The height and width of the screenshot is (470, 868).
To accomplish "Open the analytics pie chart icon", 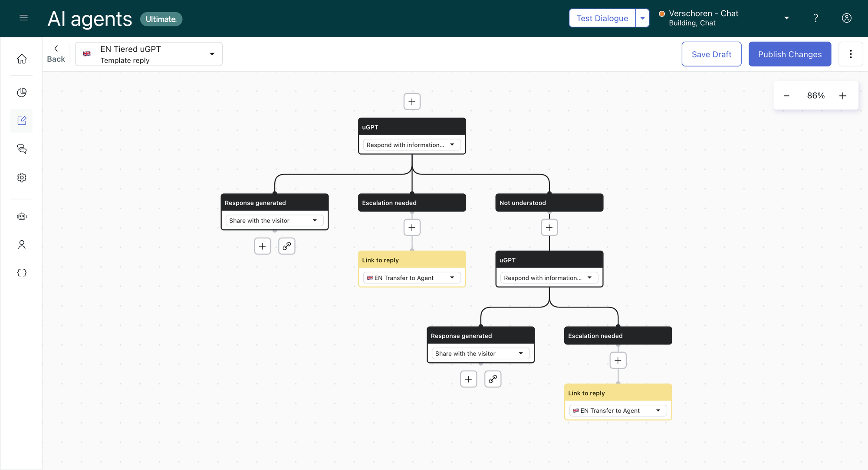I will pos(22,93).
